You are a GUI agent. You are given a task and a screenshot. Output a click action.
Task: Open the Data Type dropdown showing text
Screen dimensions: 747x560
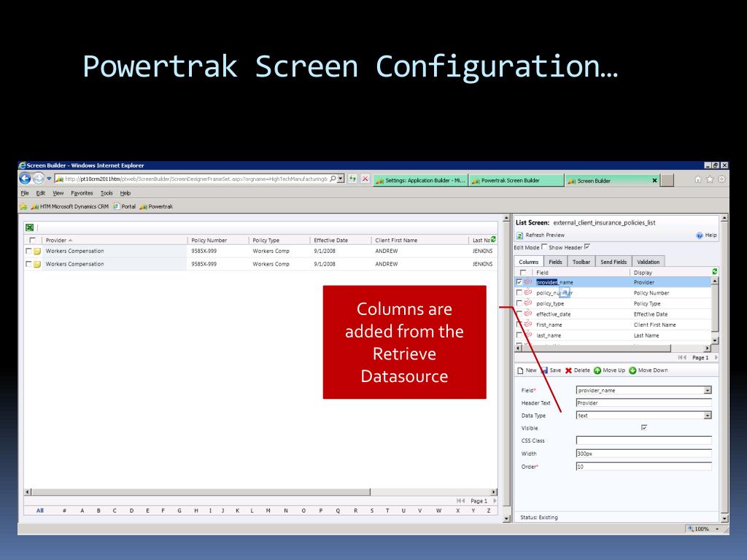[708, 416]
